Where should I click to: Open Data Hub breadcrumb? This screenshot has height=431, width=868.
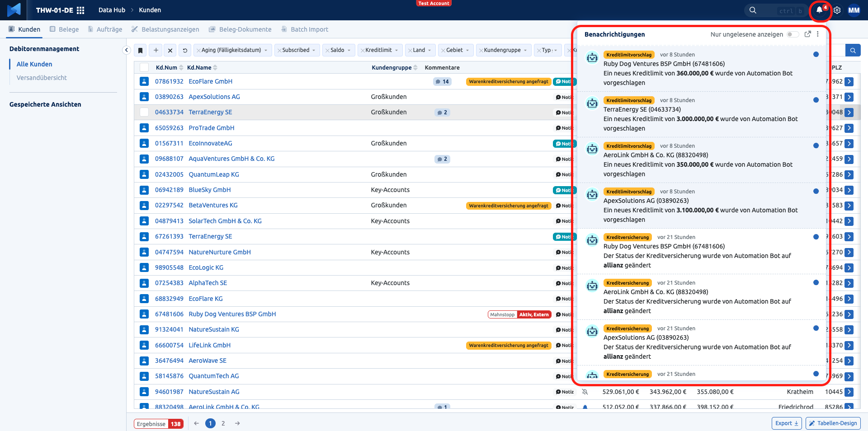112,10
